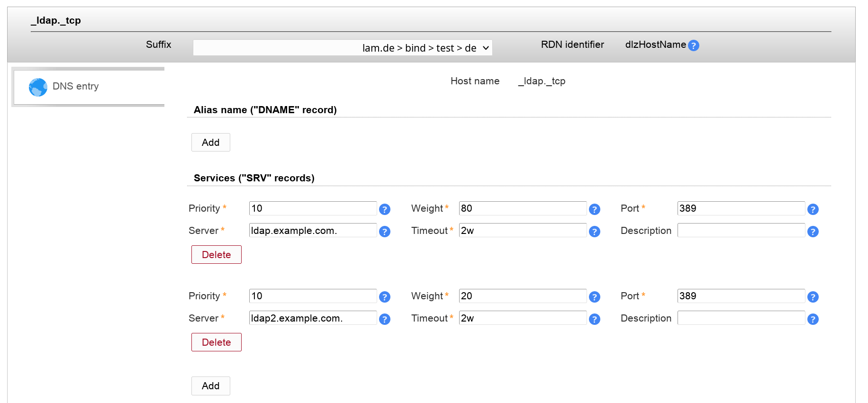This screenshot has height=403, width=868.
Task: Open help for first Priority field
Action: click(x=385, y=209)
